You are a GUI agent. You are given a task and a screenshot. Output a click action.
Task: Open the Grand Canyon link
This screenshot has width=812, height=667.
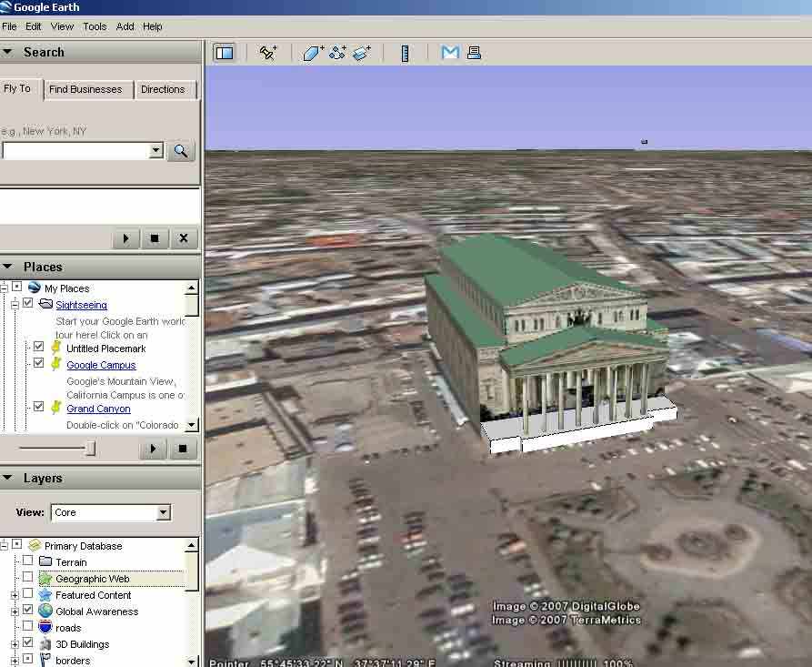pos(98,409)
